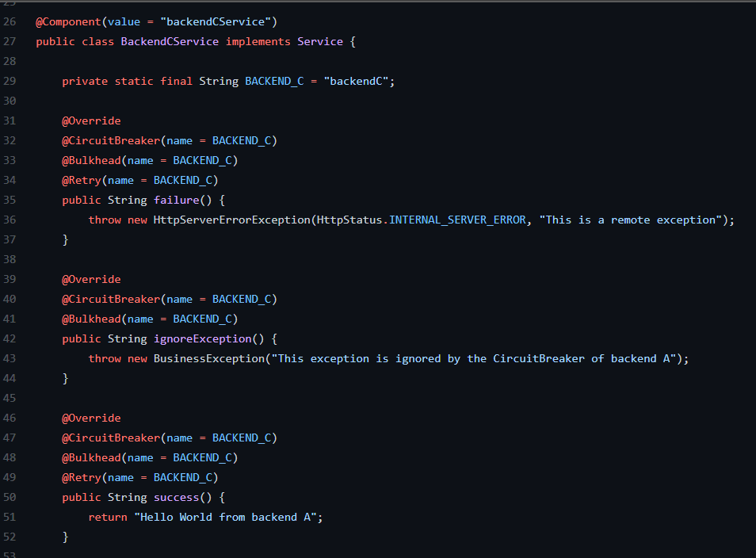Click the @Override annotation on line 39
756x558 pixels.
tap(91, 279)
